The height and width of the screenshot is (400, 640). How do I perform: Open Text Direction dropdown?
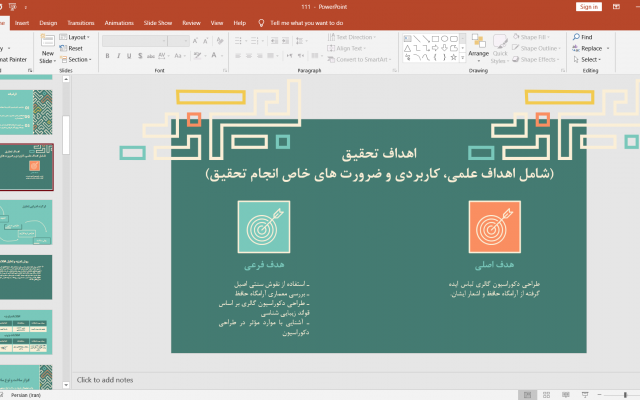pyautogui.click(x=351, y=37)
